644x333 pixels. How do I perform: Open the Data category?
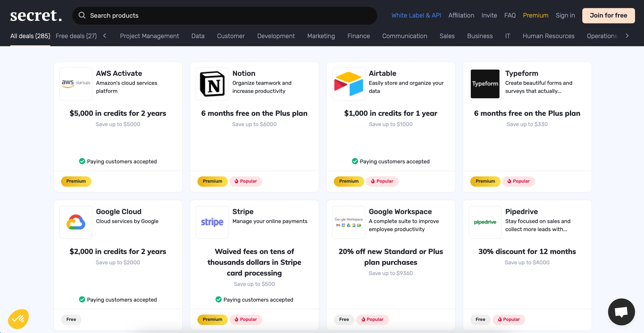pyautogui.click(x=198, y=36)
